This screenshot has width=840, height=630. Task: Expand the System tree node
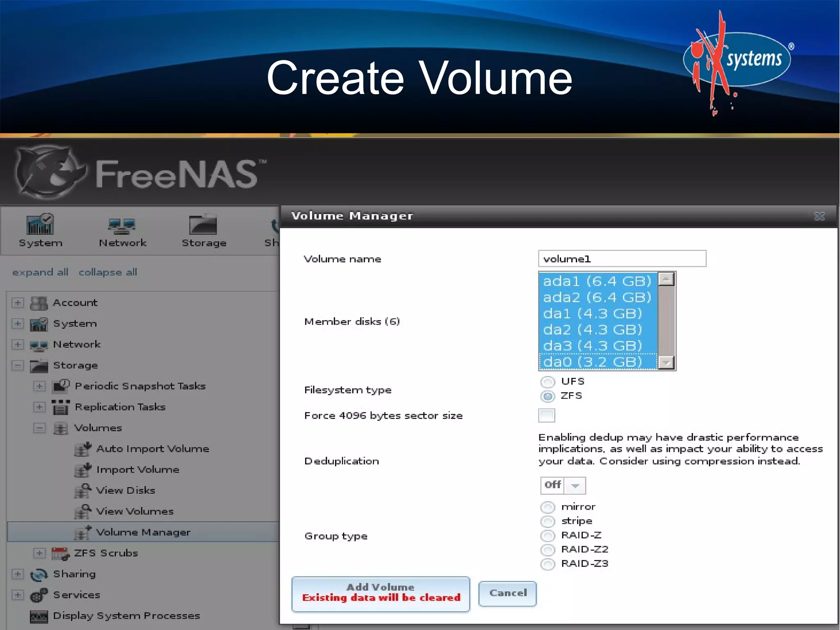tap(18, 324)
